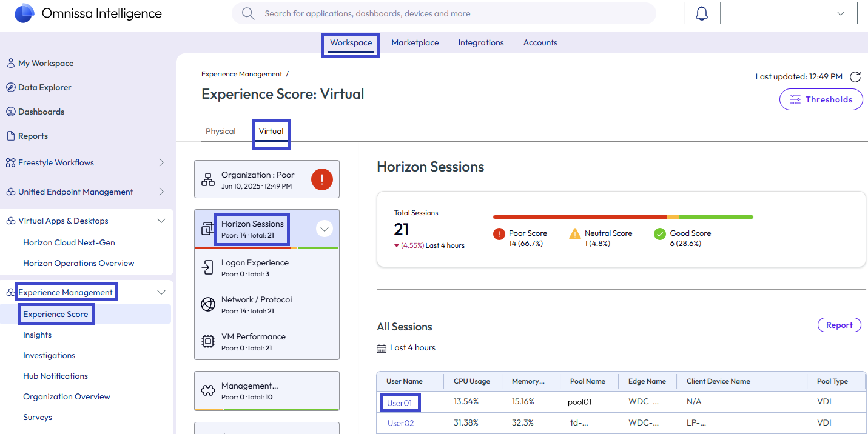Screen dimensions: 868x434
Task: Click the sliders icon in Thresholds button
Action: pyautogui.click(x=794, y=99)
